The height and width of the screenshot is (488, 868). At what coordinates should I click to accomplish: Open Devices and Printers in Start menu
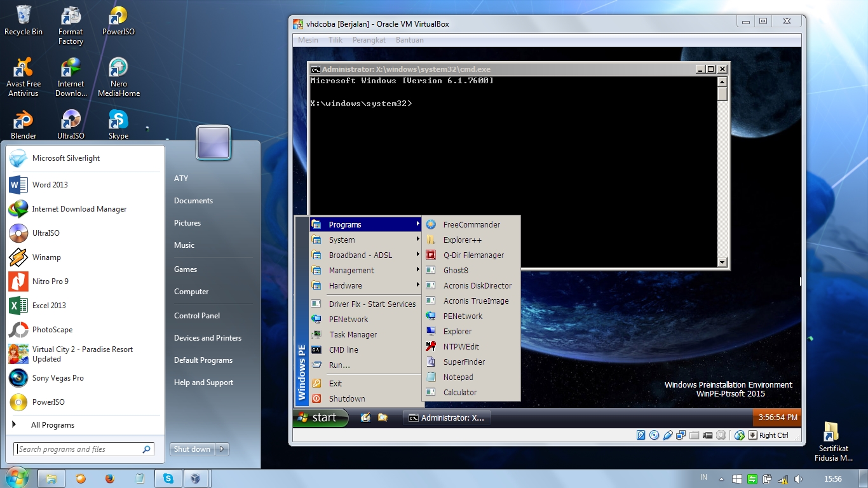coord(208,338)
